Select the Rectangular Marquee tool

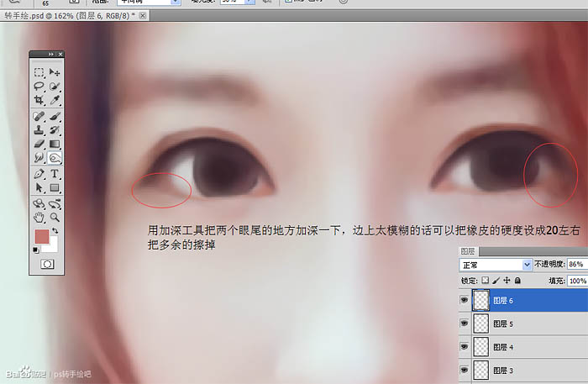tap(39, 72)
